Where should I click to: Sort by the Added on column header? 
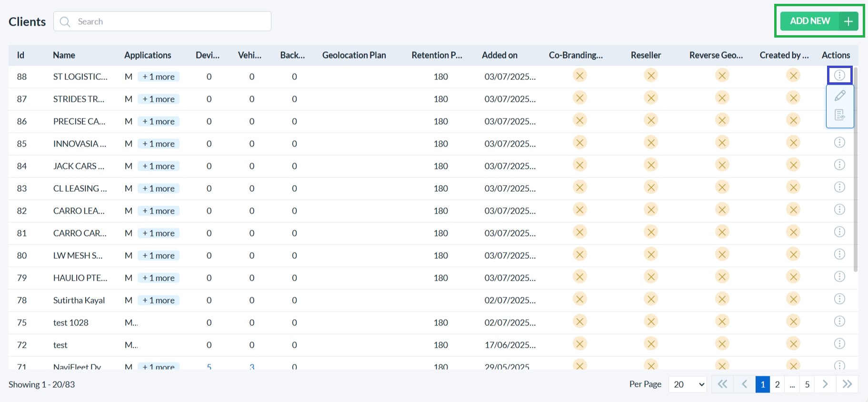(499, 55)
